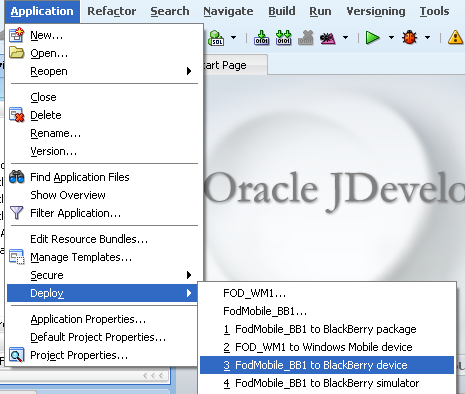Open the Search menu
Screen dimensions: 465x394
pos(170,11)
